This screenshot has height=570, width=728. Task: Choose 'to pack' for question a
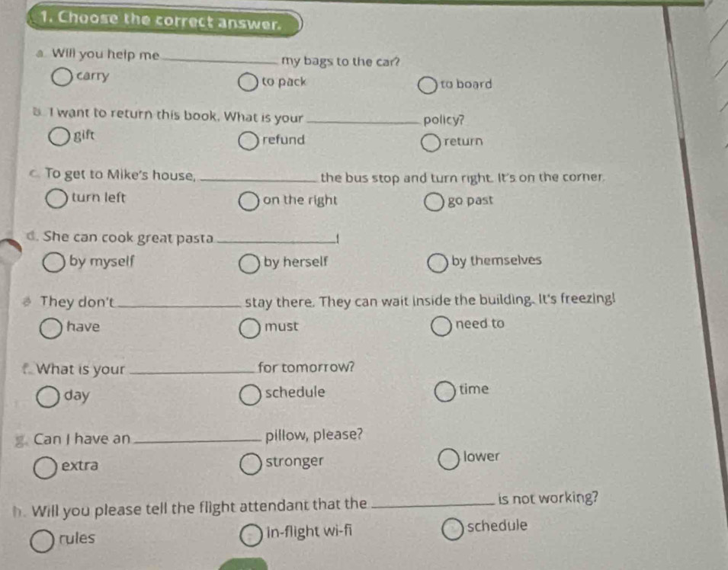point(248,82)
